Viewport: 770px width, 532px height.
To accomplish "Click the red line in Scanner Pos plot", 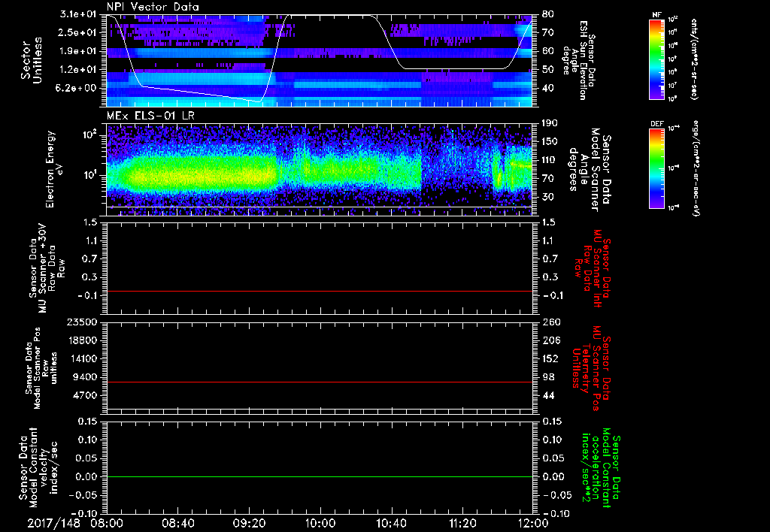I will click(319, 382).
